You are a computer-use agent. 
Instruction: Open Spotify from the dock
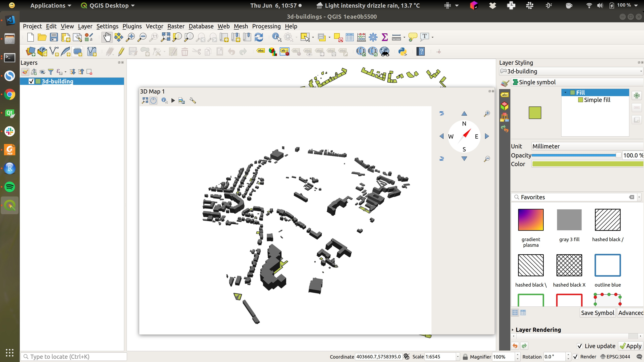[x=10, y=187]
